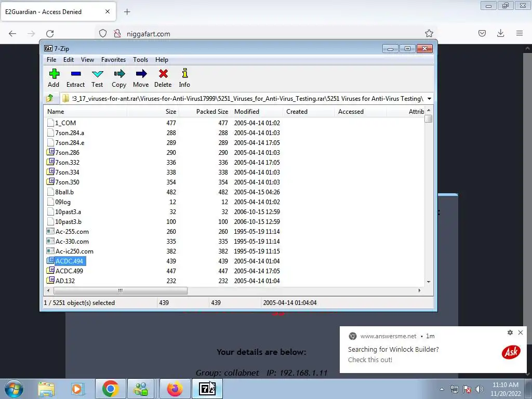532x399 pixels.
Task: Click the blank file icon of 1_COM
Action: 50,123
